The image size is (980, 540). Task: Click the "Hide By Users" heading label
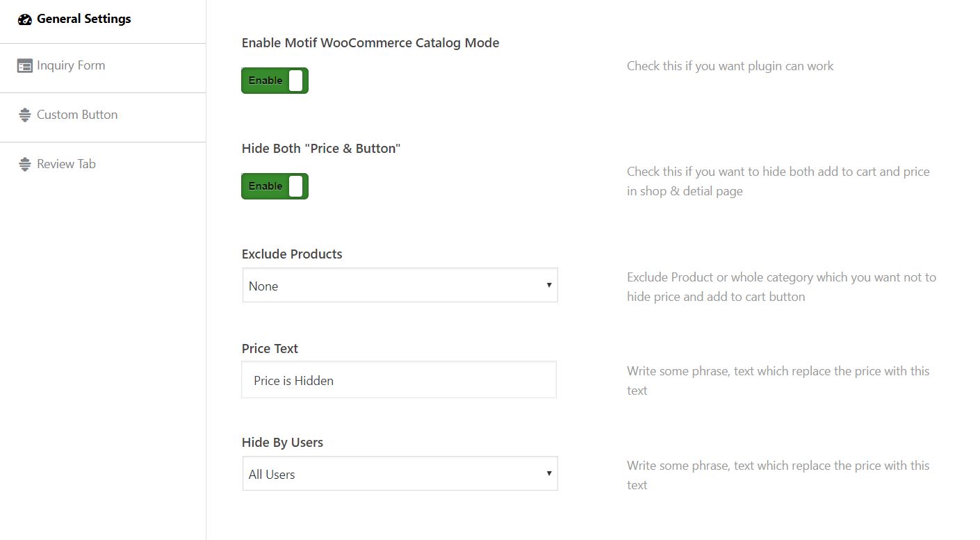coord(282,443)
